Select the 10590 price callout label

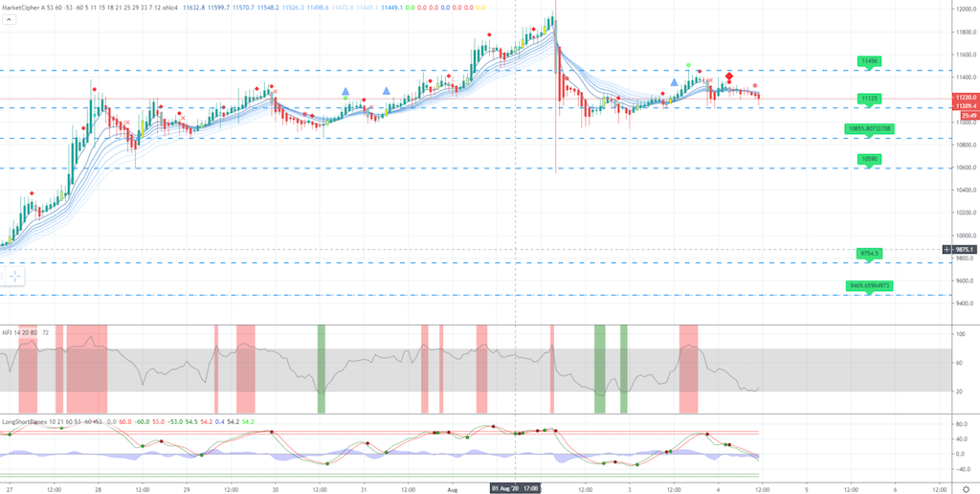pos(869,160)
